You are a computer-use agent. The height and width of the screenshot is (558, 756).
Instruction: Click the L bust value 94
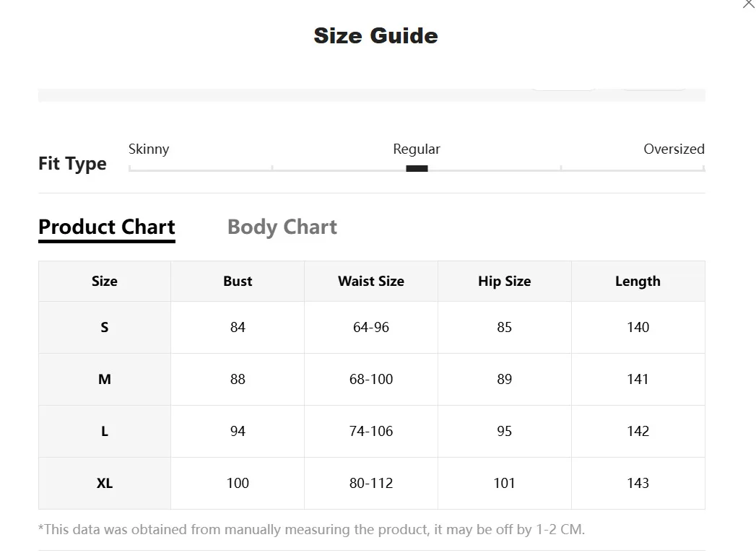click(238, 431)
